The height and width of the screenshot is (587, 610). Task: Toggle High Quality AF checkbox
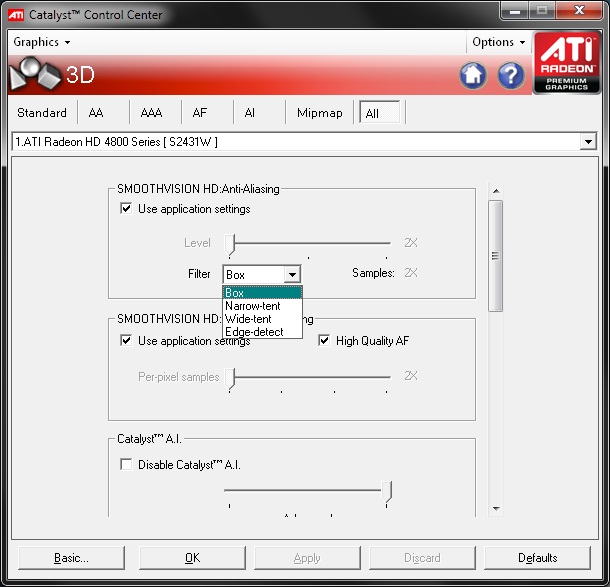point(324,340)
